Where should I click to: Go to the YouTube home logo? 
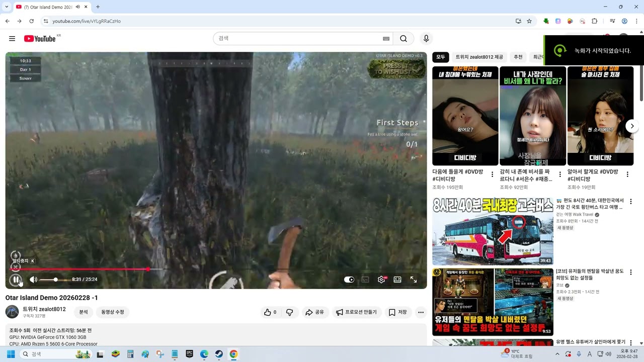[x=40, y=39]
